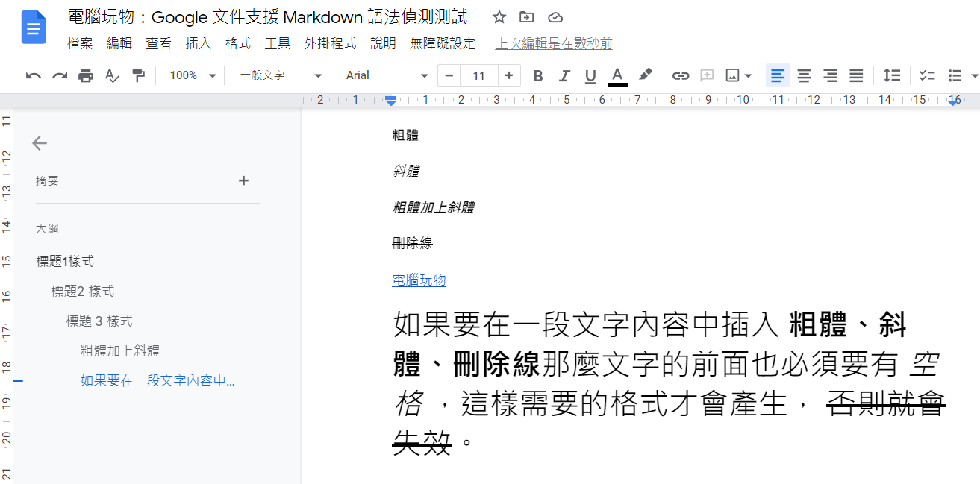Screen dimensions: 980x484
Task: Close the document outline panel
Action: tap(40, 143)
